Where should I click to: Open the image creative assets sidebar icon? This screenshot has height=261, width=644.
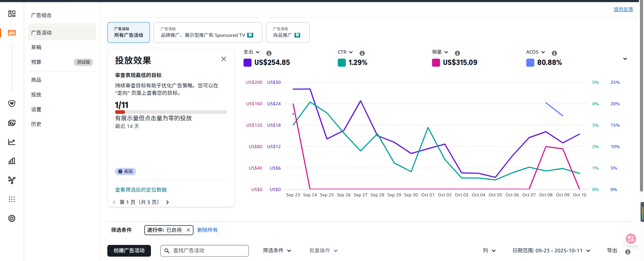12,123
